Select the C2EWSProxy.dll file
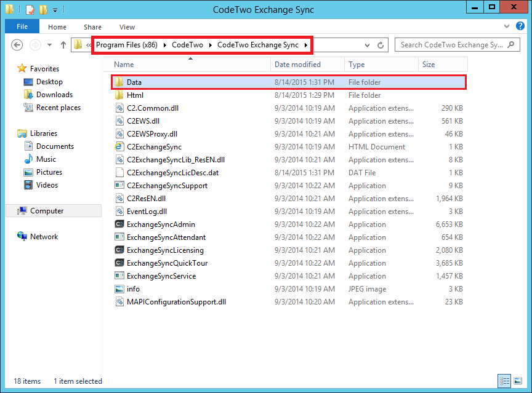532x393 pixels. [152, 134]
